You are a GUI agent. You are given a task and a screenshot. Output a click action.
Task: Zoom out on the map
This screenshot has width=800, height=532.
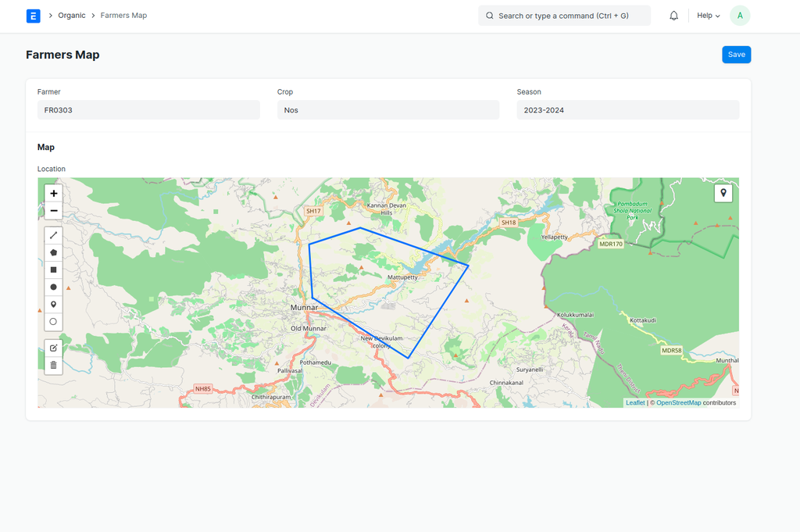(53, 211)
